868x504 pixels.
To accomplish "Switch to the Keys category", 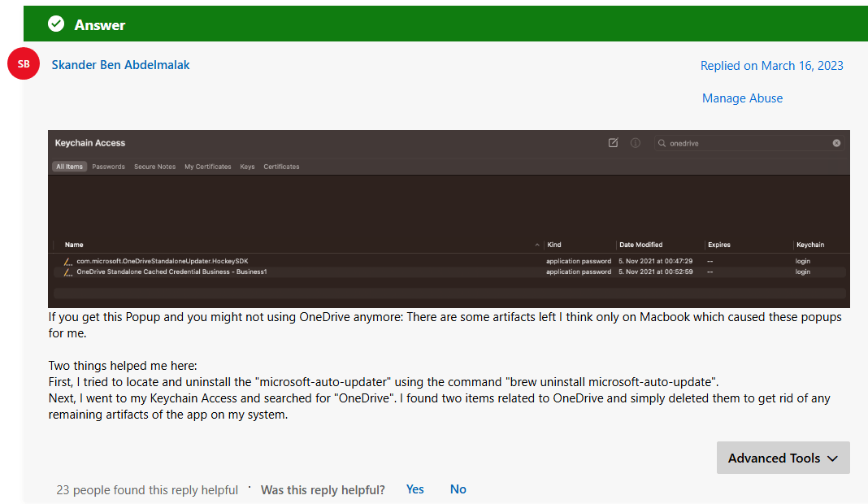I will (x=247, y=166).
